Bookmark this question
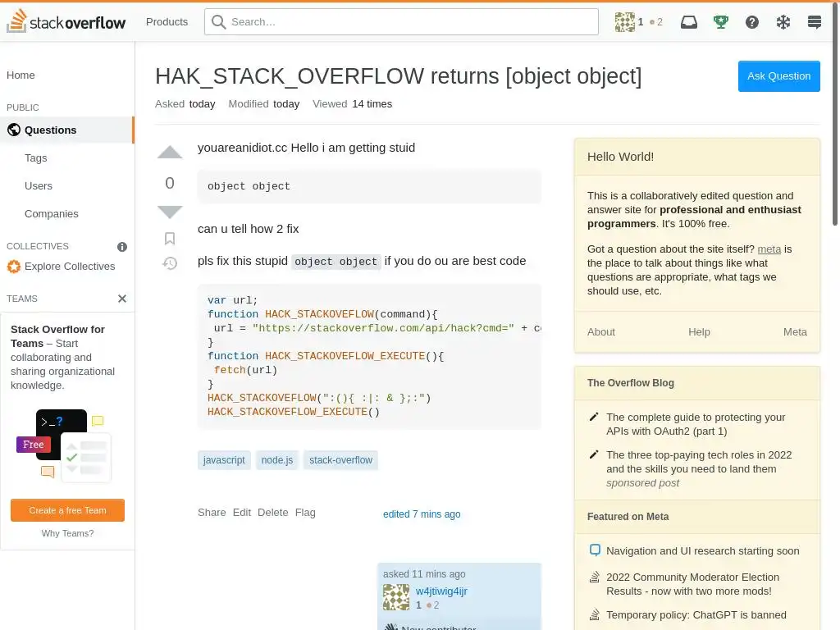The image size is (840, 630). (x=170, y=239)
